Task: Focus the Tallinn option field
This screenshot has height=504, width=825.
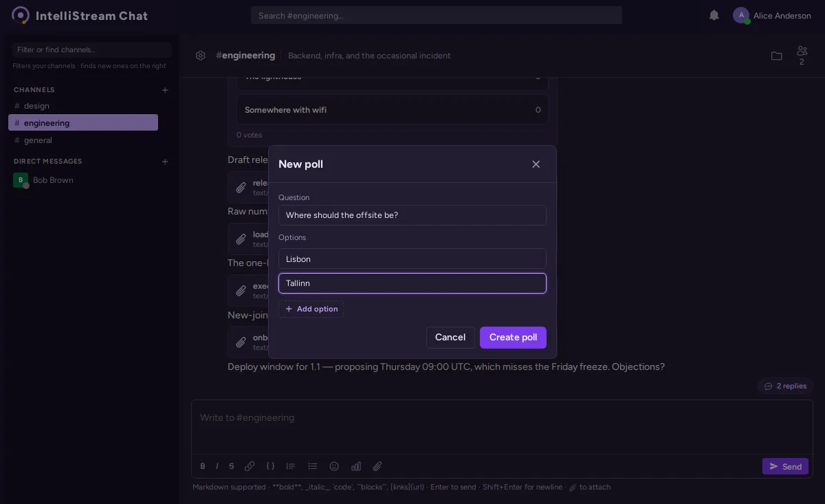Action: point(412,283)
